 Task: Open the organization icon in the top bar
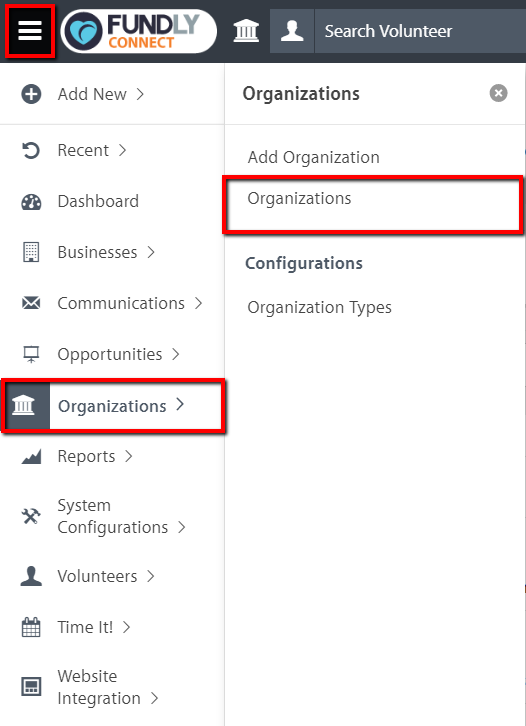click(x=246, y=31)
